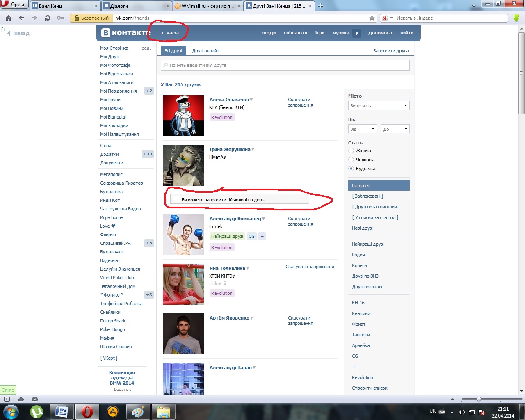Click the friend name search field

(x=285, y=65)
